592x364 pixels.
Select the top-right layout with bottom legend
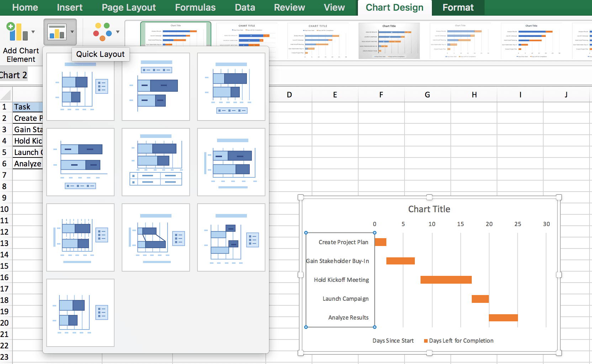tap(231, 86)
